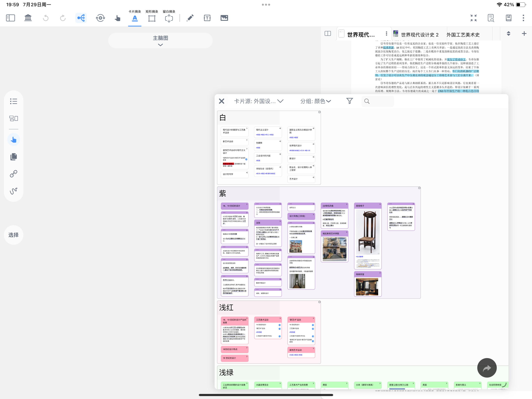
Task: Switch to the 外国工艺美术史 tab
Action: point(463,35)
